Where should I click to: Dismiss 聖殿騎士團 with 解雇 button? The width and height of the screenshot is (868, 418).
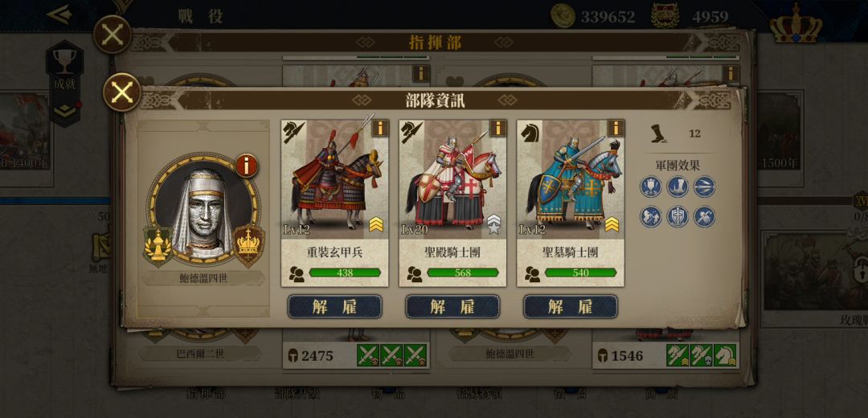tap(452, 307)
